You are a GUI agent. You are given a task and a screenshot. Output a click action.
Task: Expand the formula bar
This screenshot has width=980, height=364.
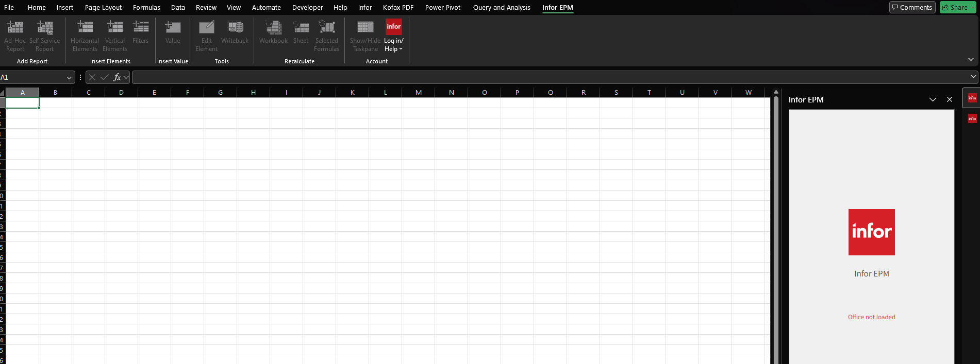coord(973,77)
